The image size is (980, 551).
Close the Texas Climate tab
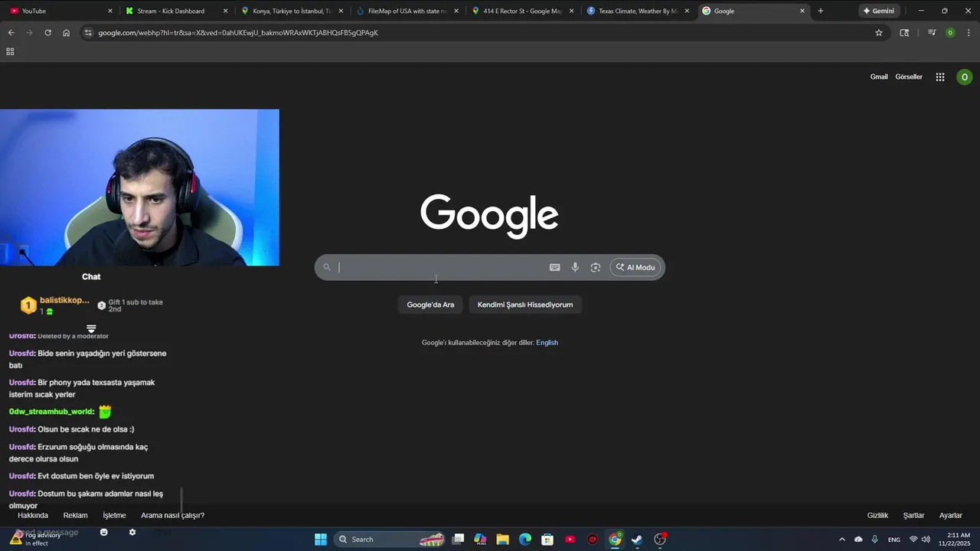click(687, 11)
